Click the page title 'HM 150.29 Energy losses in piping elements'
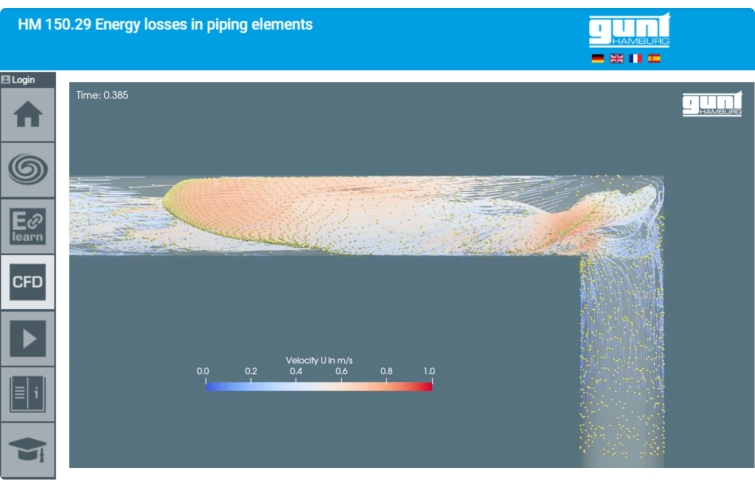The height and width of the screenshot is (488, 755). click(x=165, y=25)
